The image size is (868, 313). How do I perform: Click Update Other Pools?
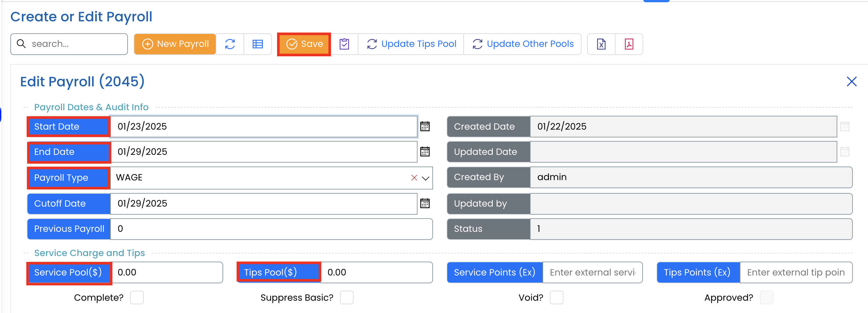522,44
